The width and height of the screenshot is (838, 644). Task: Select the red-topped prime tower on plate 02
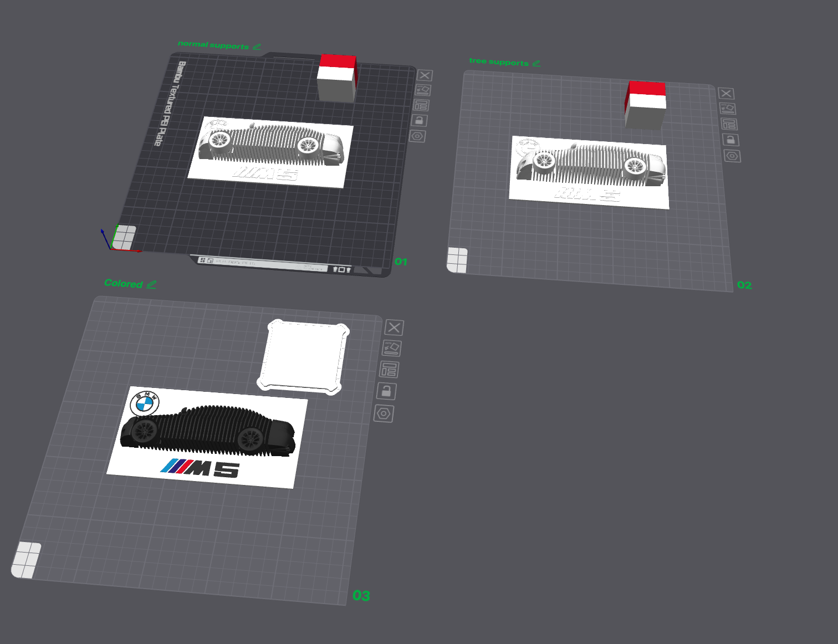[x=646, y=105]
